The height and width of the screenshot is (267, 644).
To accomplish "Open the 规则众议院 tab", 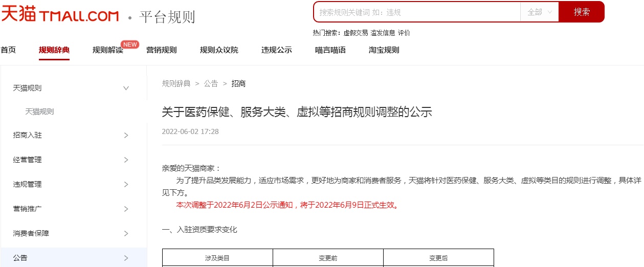I will (x=219, y=50).
